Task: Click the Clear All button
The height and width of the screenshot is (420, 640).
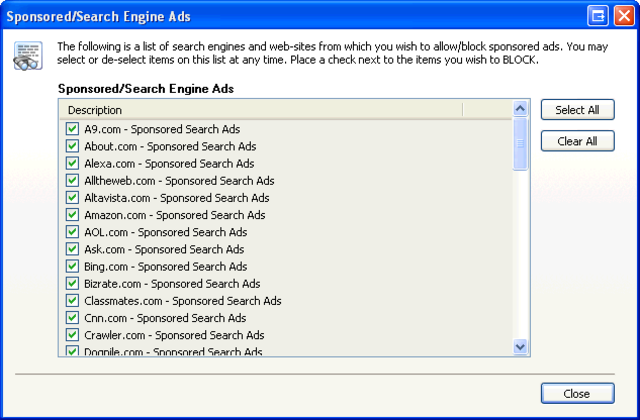Action: (578, 141)
